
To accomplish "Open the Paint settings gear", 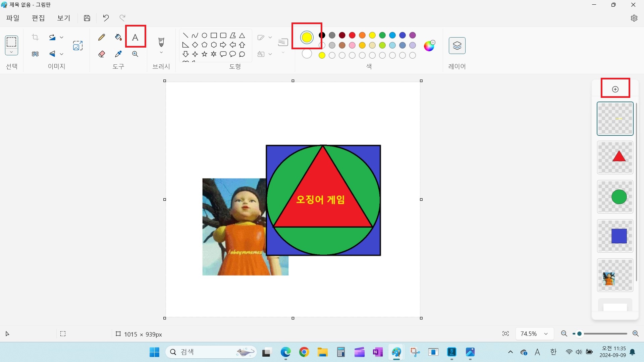I will 634,18.
